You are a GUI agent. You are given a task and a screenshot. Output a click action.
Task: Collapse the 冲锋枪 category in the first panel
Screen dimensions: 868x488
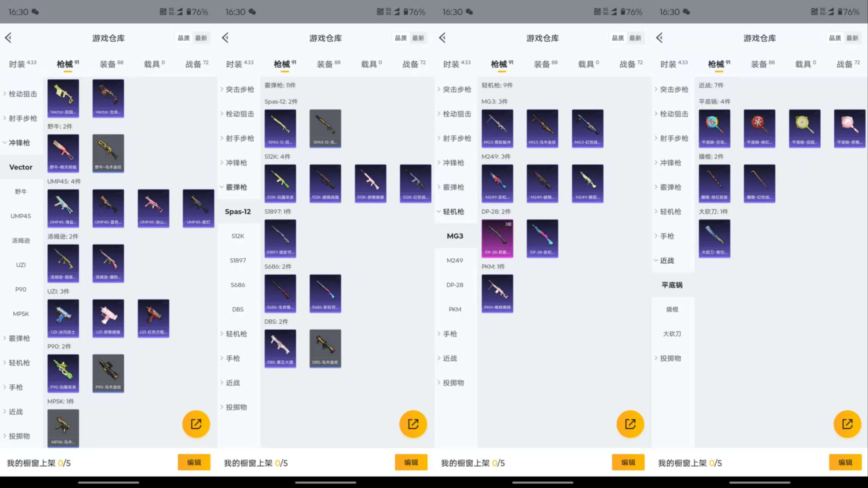click(x=19, y=142)
